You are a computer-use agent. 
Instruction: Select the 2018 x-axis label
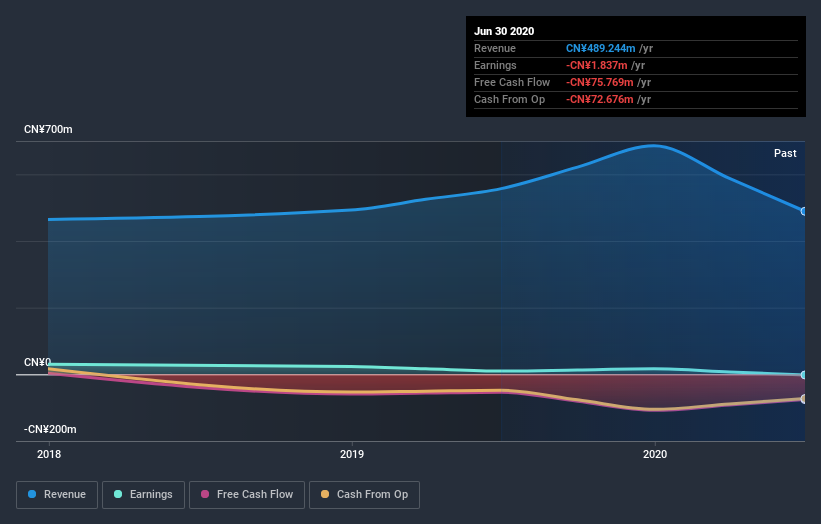pyautogui.click(x=49, y=454)
